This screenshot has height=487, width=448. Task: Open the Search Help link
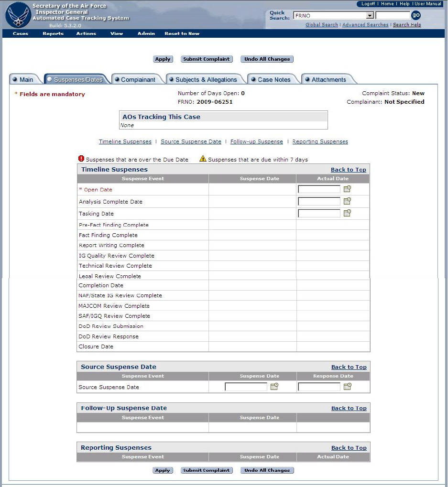point(407,24)
